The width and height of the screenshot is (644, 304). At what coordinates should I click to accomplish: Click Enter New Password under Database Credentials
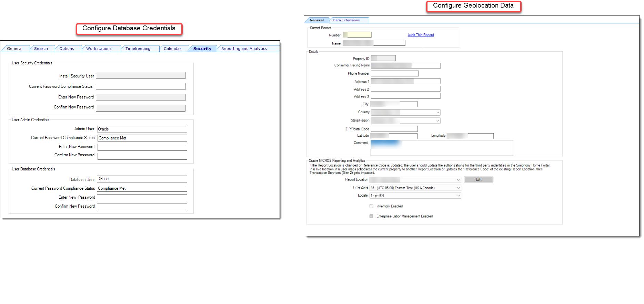[142, 198]
